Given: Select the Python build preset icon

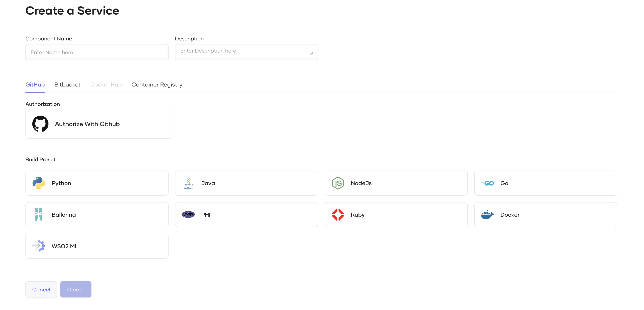Looking at the screenshot, I should tap(39, 183).
